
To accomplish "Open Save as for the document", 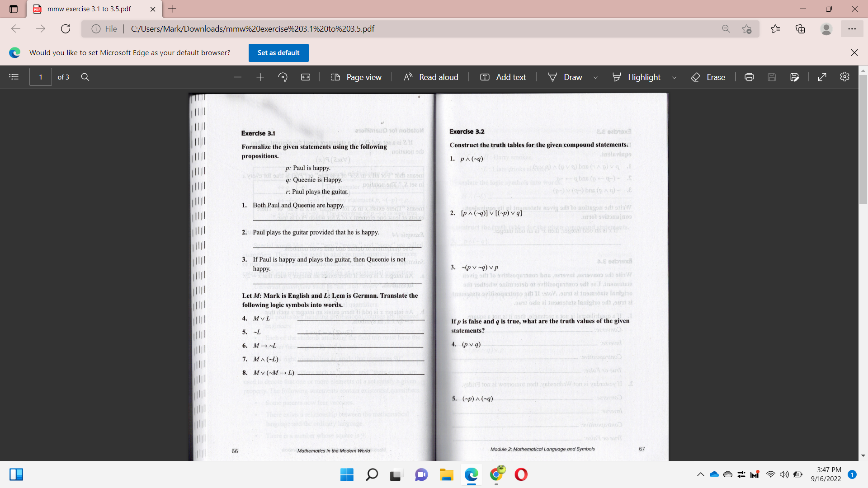I will (x=795, y=77).
